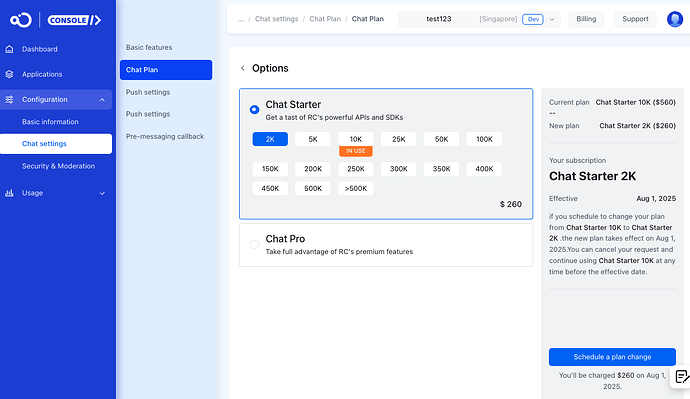Open the user profile avatar
Screen dimensions: 690x399
click(x=675, y=19)
